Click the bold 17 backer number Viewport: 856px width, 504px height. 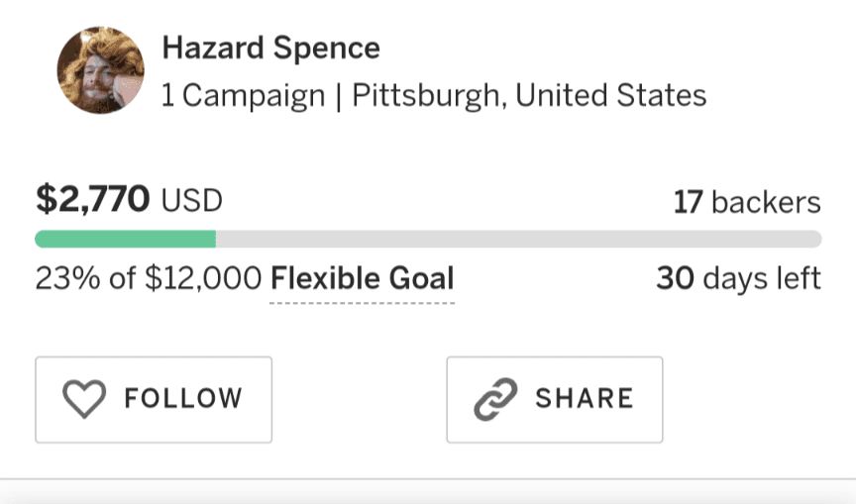tap(688, 203)
